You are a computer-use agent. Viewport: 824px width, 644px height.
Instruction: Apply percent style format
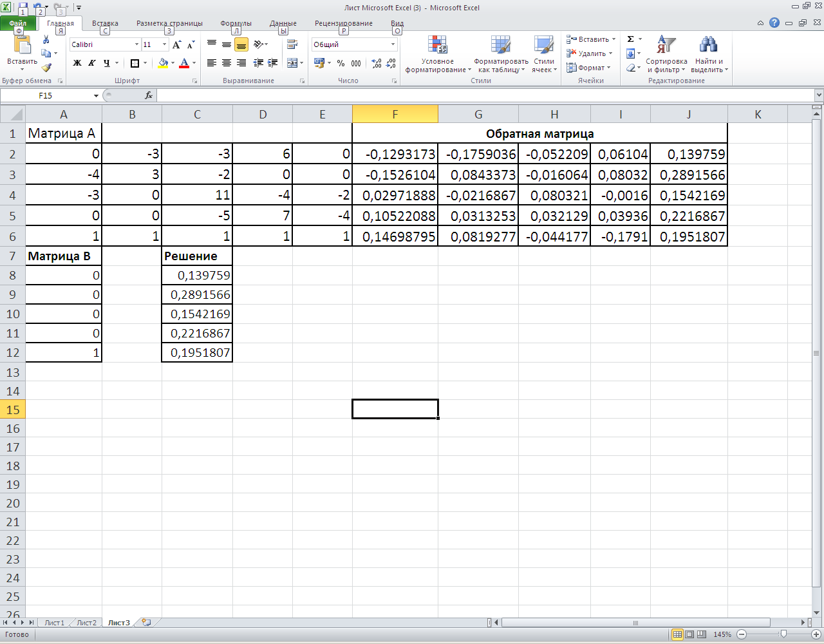(341, 63)
